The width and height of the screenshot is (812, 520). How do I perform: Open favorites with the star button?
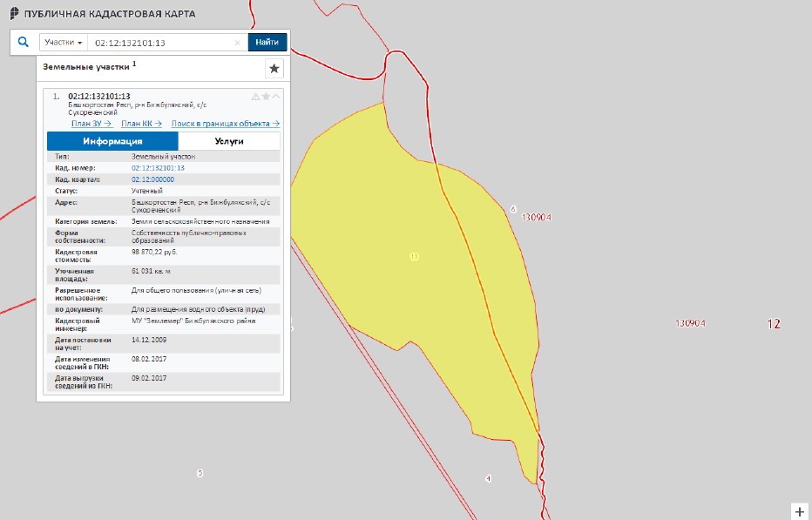click(274, 69)
